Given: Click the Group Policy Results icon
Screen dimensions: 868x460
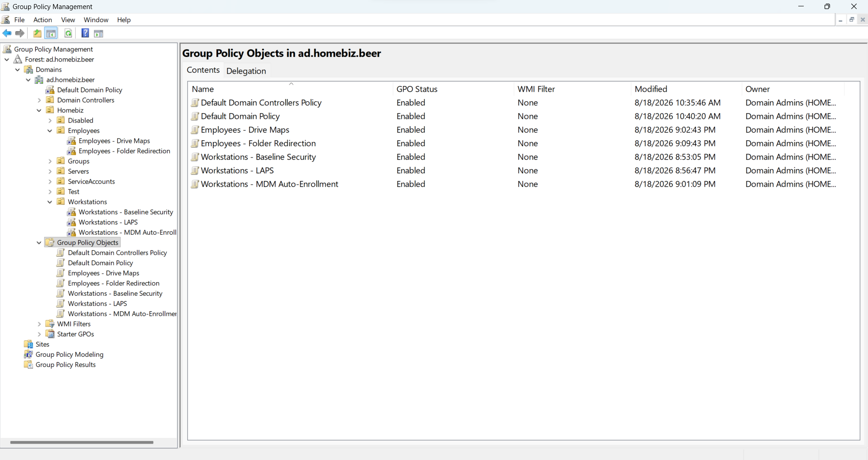Looking at the screenshot, I should point(29,365).
